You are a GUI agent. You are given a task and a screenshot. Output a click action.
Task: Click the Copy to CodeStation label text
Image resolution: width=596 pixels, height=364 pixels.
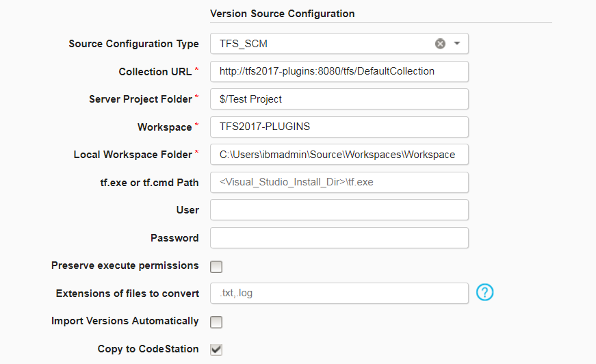pos(148,349)
